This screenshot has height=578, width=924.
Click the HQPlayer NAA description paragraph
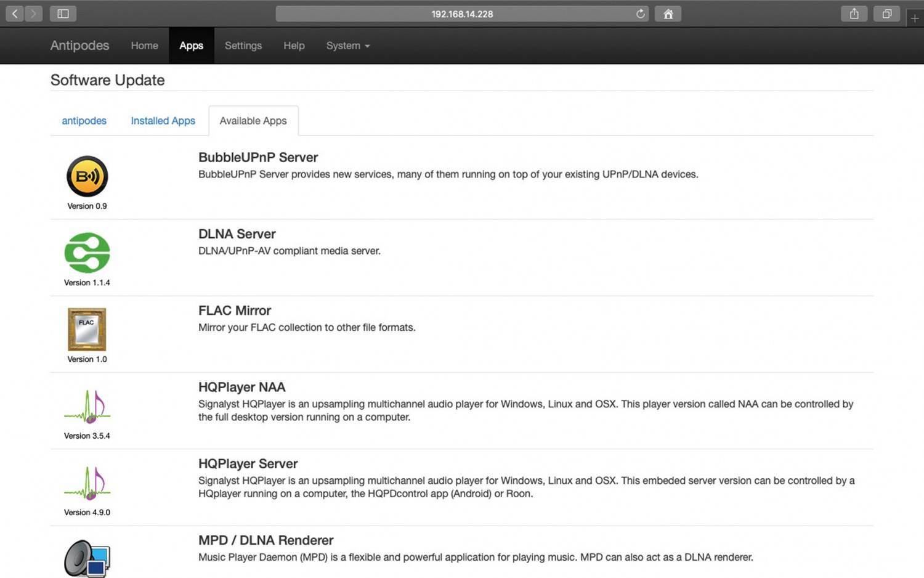coord(526,410)
